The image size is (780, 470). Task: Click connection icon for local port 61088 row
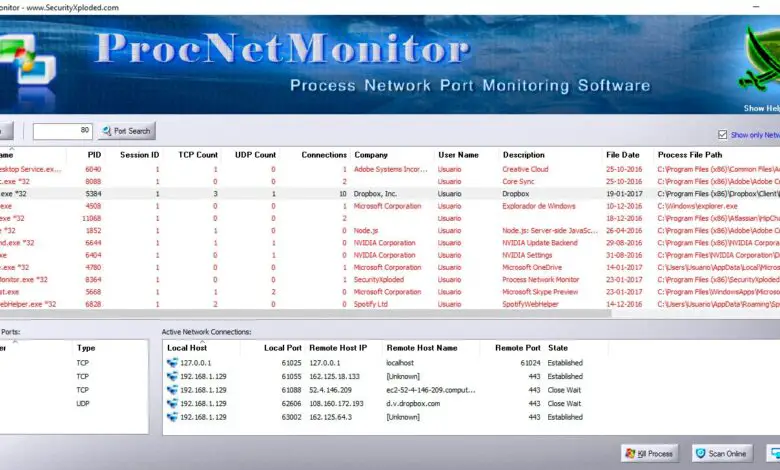coord(172,390)
